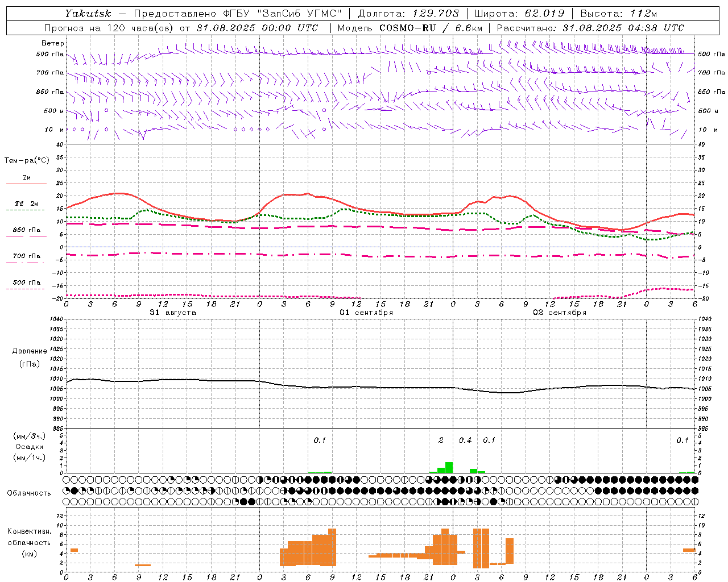Click the dashed line sample under "Td 2м"
The width and height of the screenshot is (728, 582).
point(25,210)
